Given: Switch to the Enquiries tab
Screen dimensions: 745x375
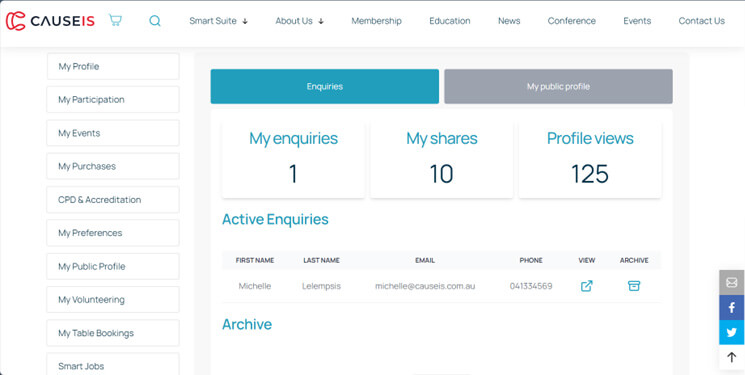Looking at the screenshot, I should click(x=325, y=87).
